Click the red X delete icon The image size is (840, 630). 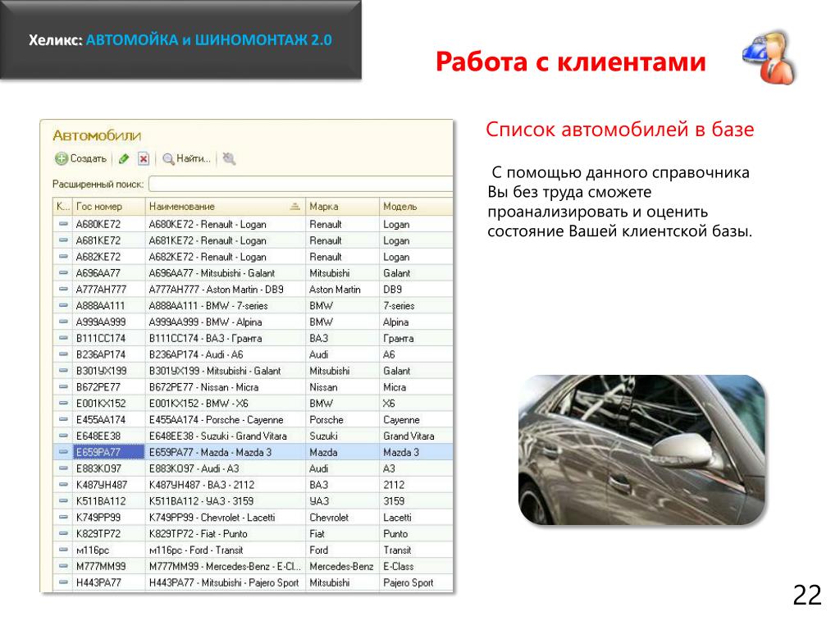143,158
